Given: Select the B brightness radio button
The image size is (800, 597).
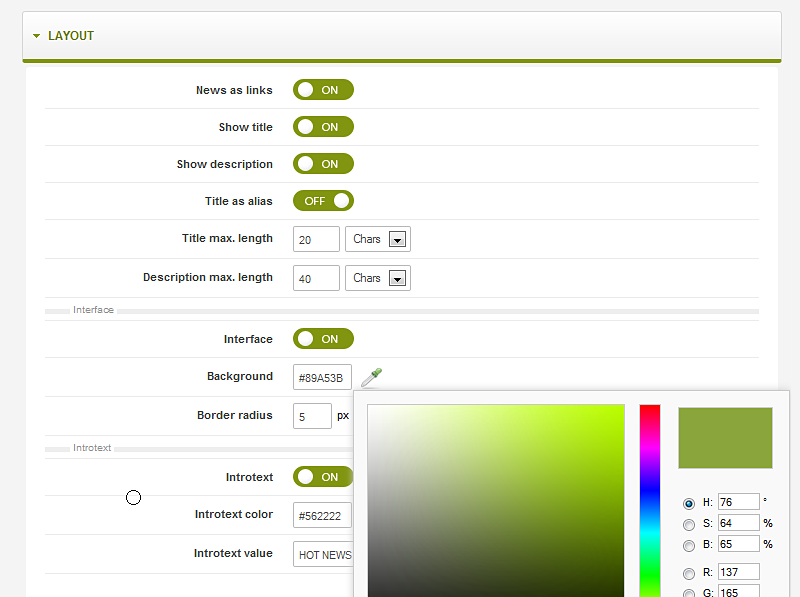Looking at the screenshot, I should click(688, 545).
